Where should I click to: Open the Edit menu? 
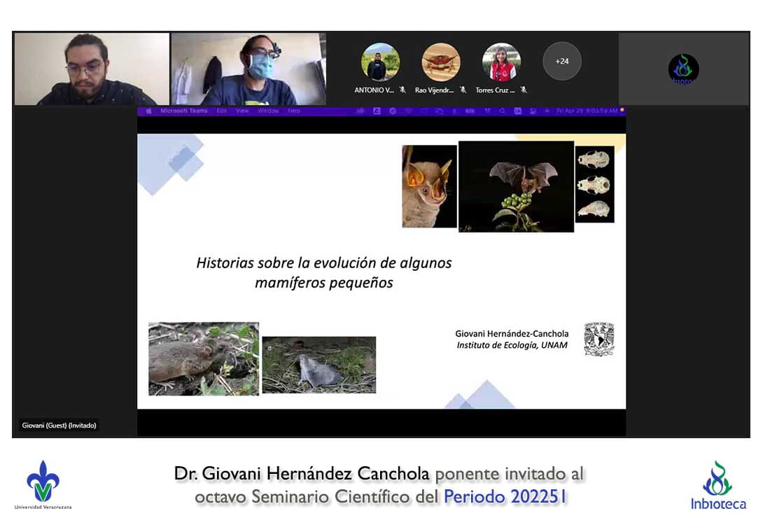point(222,111)
